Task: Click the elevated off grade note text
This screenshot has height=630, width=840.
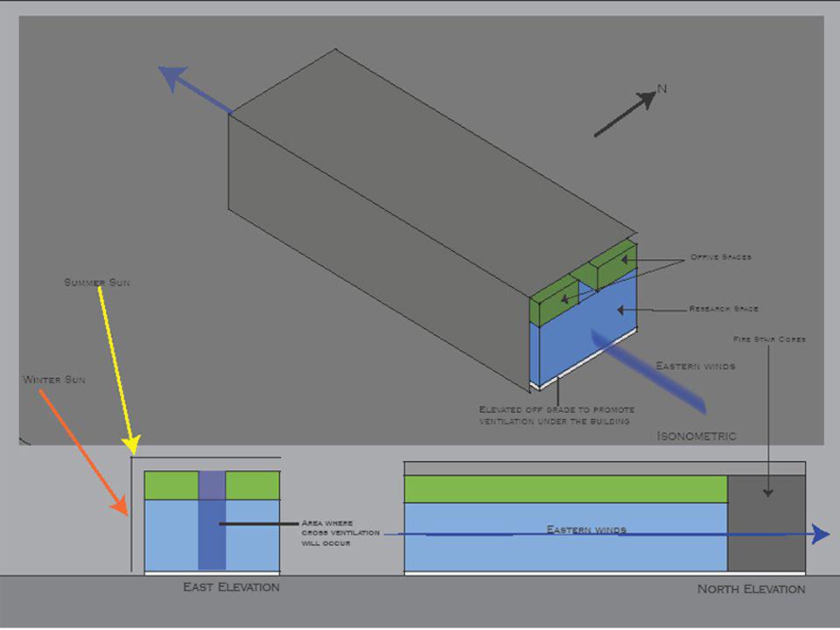Action: click(x=556, y=415)
